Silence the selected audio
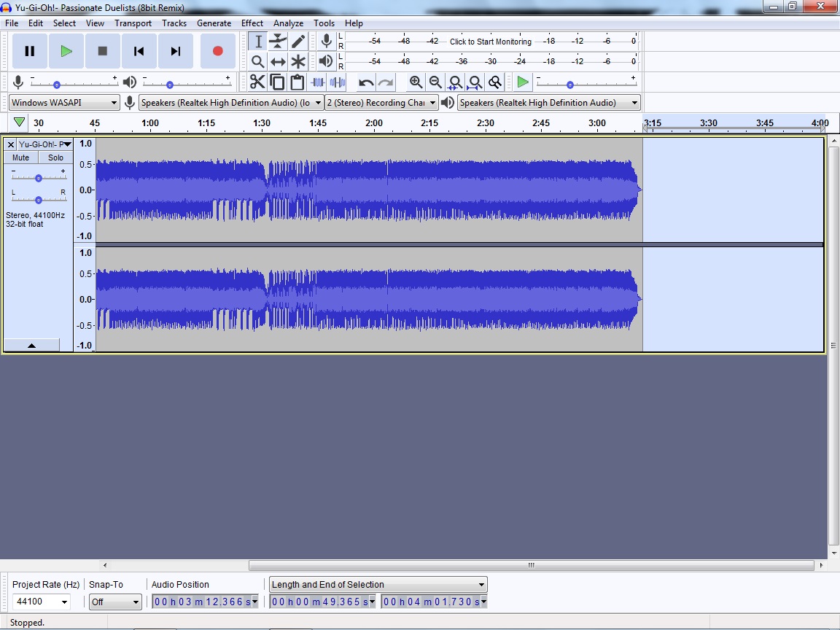840x630 pixels. tap(338, 82)
